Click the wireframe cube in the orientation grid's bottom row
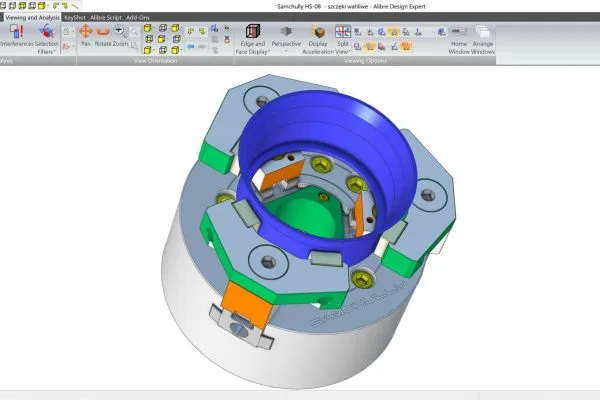This screenshot has width=600, height=400. coord(163,50)
